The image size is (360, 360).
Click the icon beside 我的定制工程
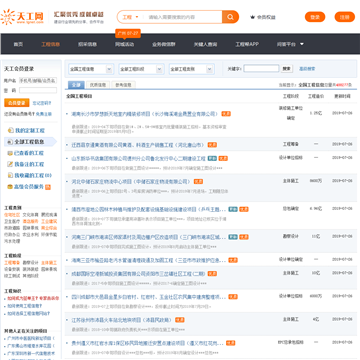click(10, 130)
